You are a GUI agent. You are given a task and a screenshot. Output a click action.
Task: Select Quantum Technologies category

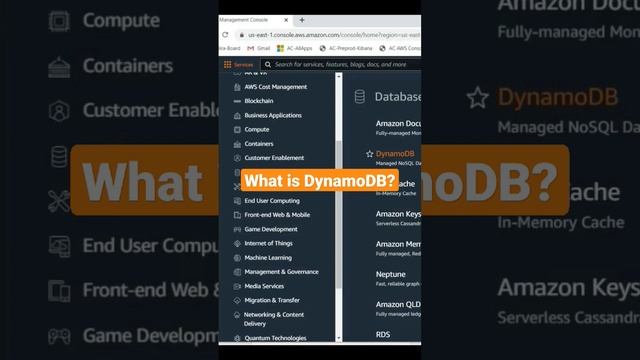tap(276, 338)
